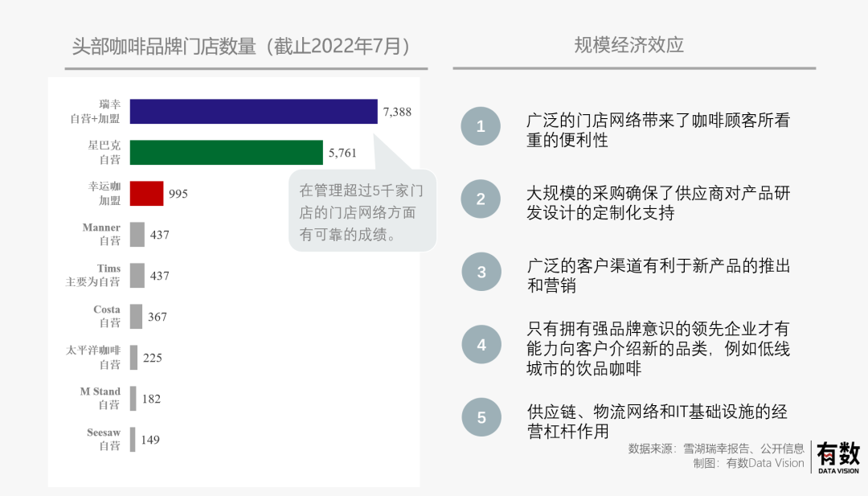Click the numbered circle 5 icon

tap(481, 417)
